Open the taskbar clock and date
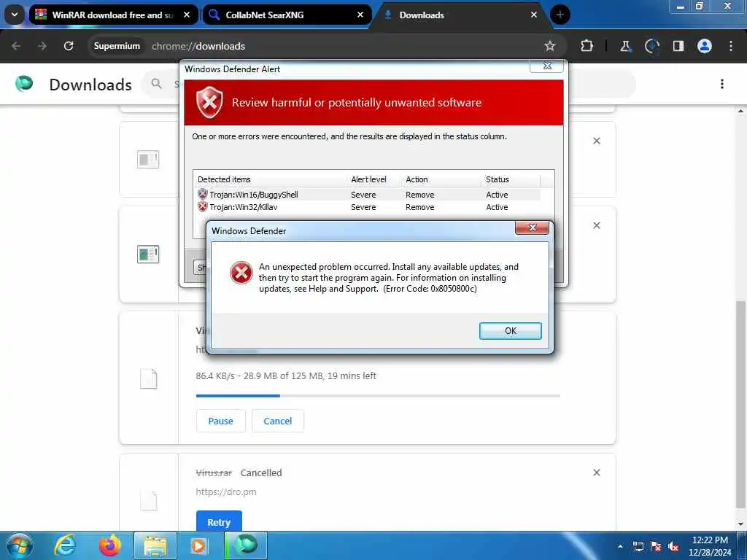The width and height of the screenshot is (747, 560). pyautogui.click(x=710, y=546)
